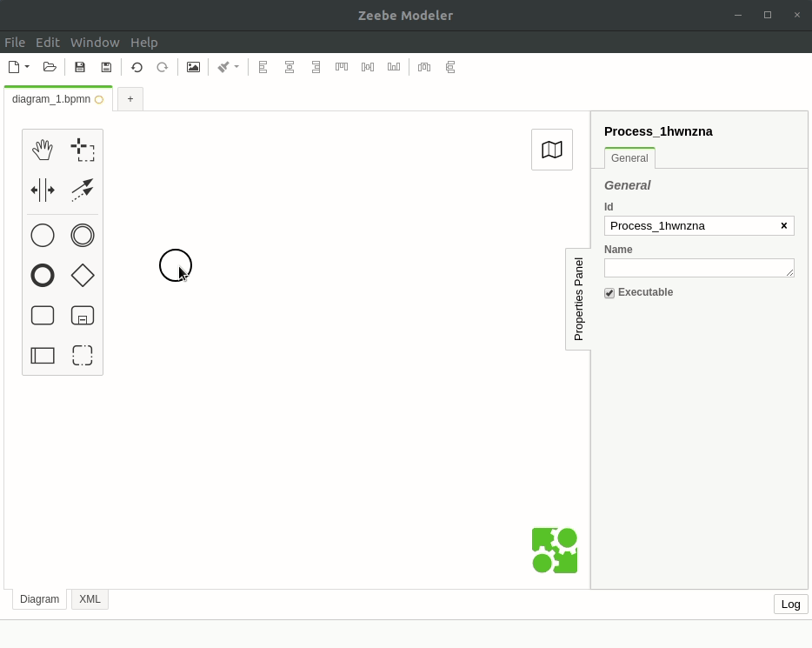Open the Window menu
Image resolution: width=812 pixels, height=648 pixels.
(x=95, y=43)
